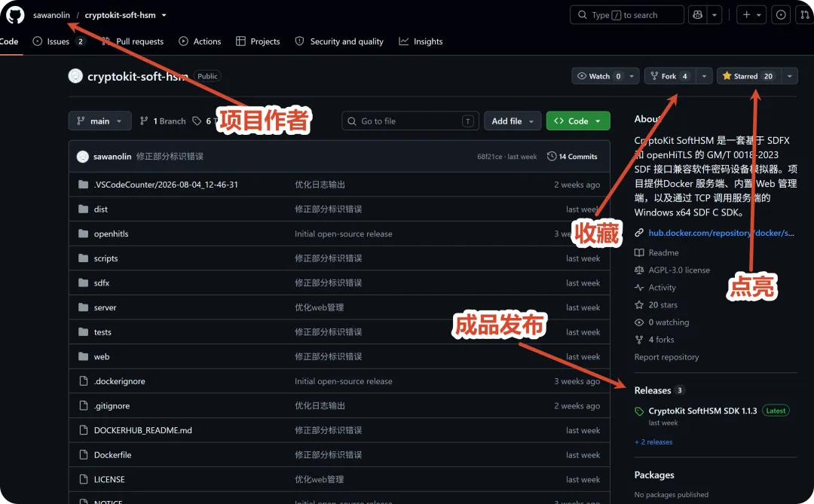814x504 pixels.
Task: Open the openhitls folder
Action: pyautogui.click(x=111, y=234)
